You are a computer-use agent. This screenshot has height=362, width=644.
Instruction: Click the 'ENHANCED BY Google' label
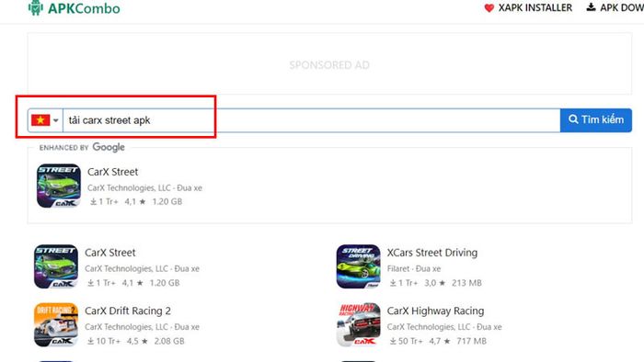tap(82, 147)
